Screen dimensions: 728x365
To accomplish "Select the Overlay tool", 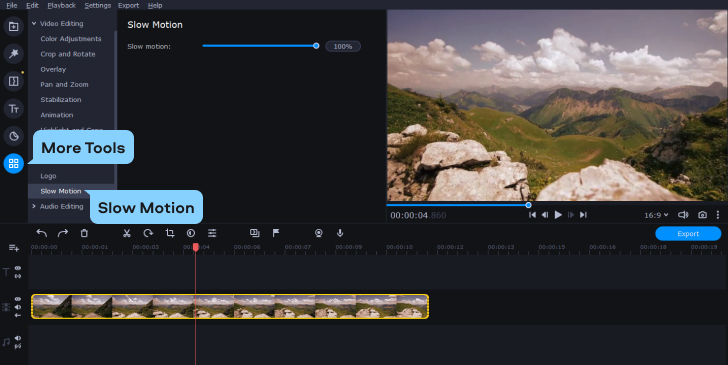I will 53,69.
